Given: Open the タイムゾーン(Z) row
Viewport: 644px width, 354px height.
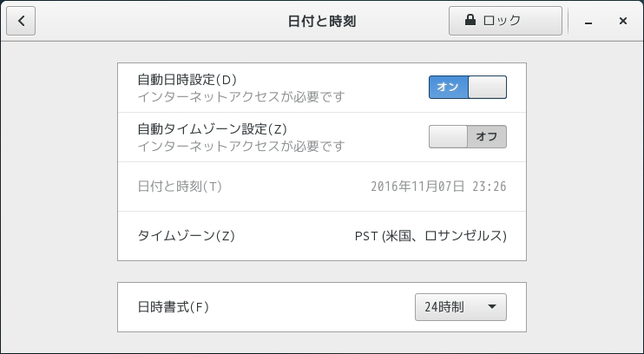Looking at the screenshot, I should [321, 236].
